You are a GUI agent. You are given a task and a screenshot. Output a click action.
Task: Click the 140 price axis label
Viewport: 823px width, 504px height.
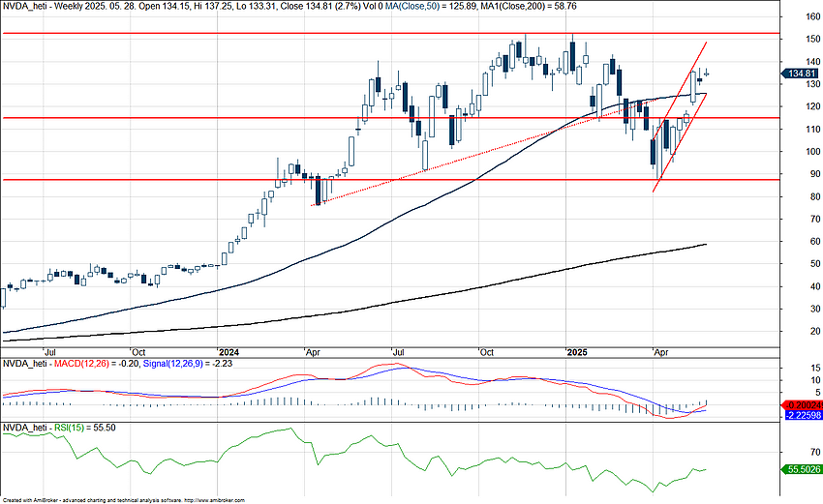tap(812, 62)
